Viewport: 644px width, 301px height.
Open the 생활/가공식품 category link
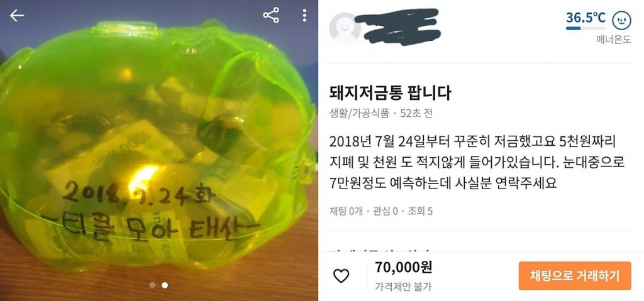point(359,113)
